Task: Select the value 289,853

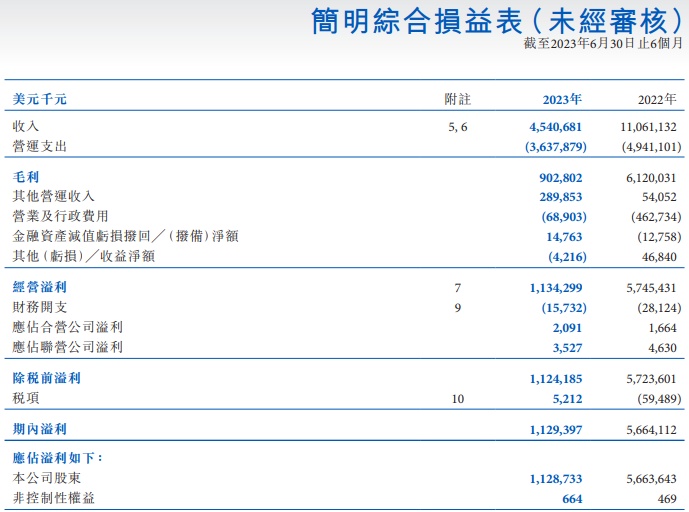Action: (561, 197)
